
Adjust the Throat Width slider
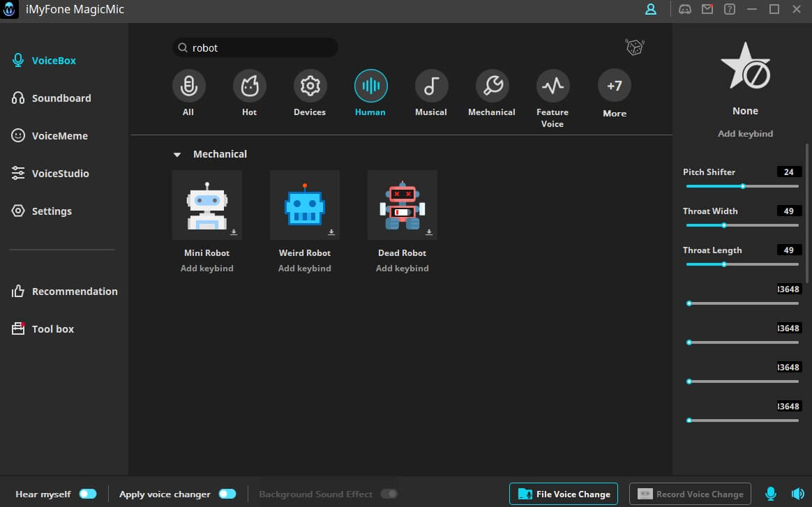pyautogui.click(x=742, y=225)
